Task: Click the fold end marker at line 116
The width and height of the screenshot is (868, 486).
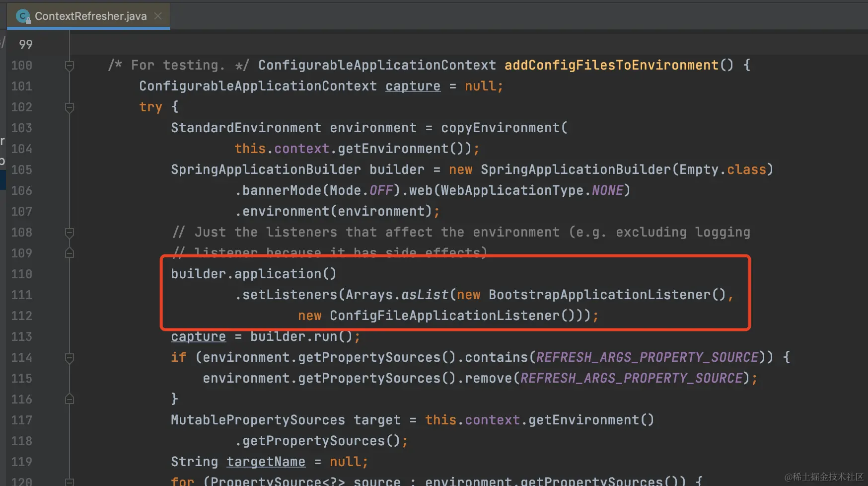Action: point(70,399)
